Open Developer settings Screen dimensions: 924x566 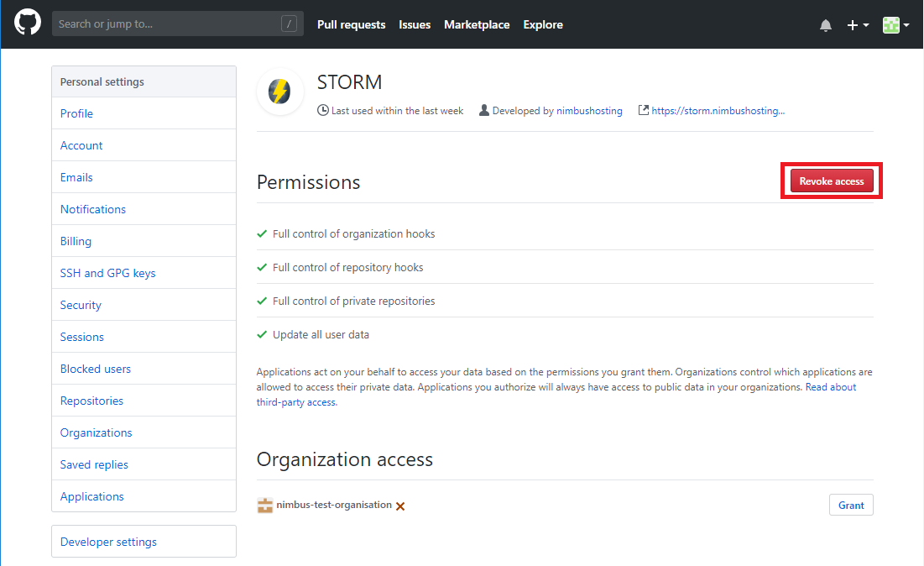[144, 542]
